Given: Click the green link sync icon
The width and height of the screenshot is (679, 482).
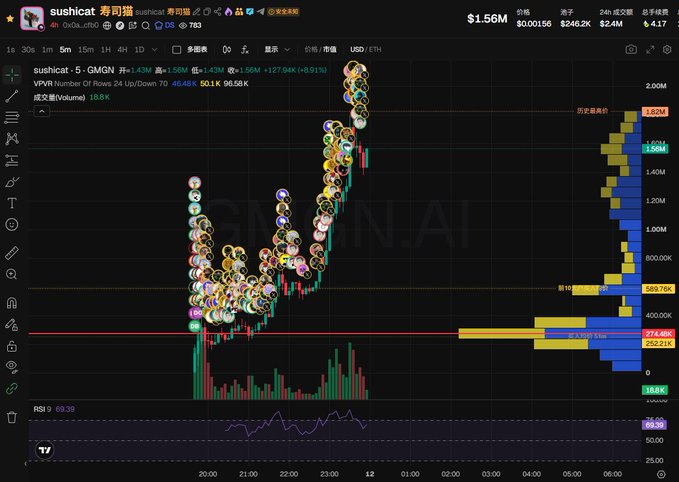Looking at the screenshot, I should (x=12, y=388).
